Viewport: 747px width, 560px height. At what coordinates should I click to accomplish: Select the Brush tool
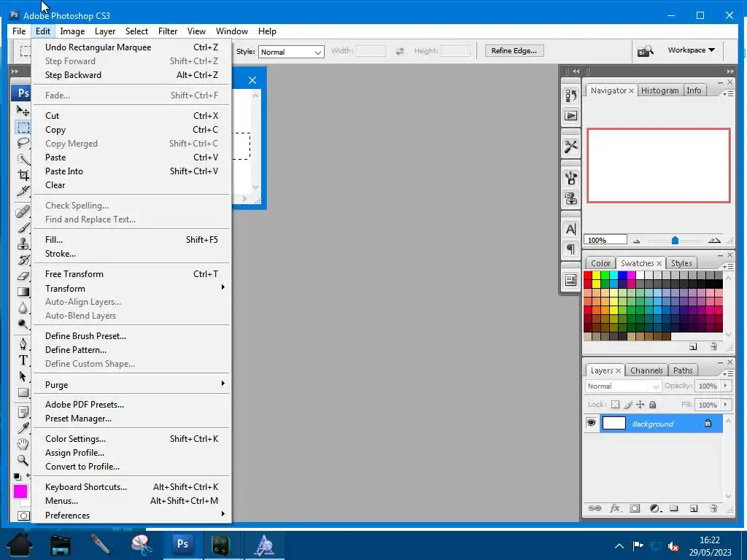tap(23, 227)
